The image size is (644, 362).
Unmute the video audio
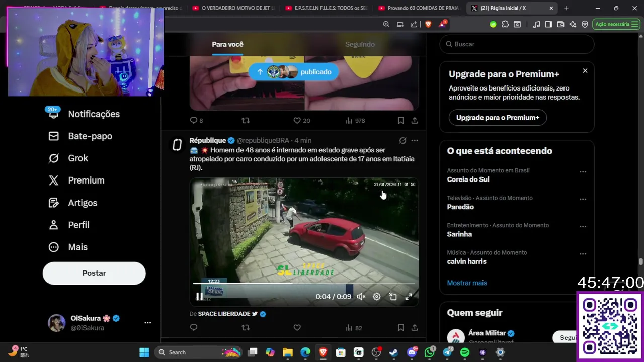coord(361,297)
